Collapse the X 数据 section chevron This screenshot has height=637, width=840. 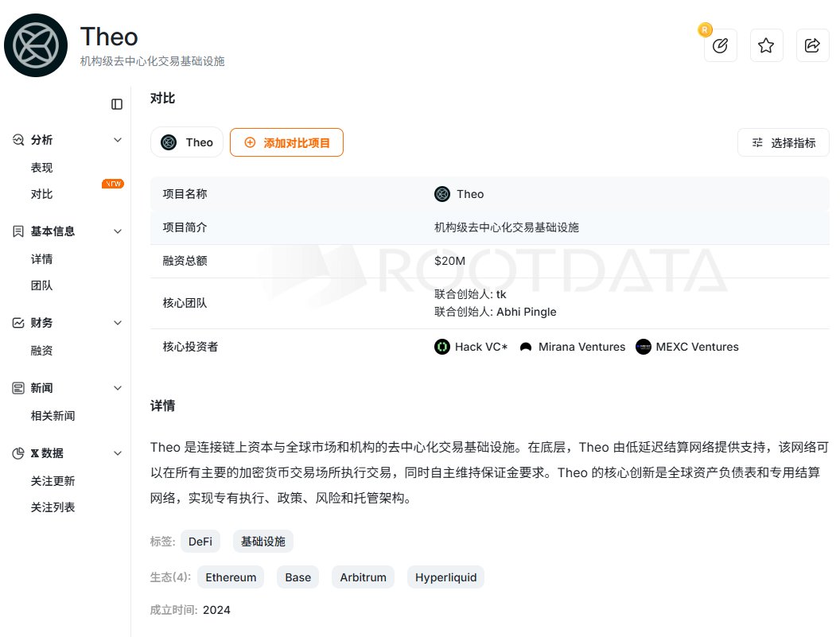pyautogui.click(x=118, y=453)
